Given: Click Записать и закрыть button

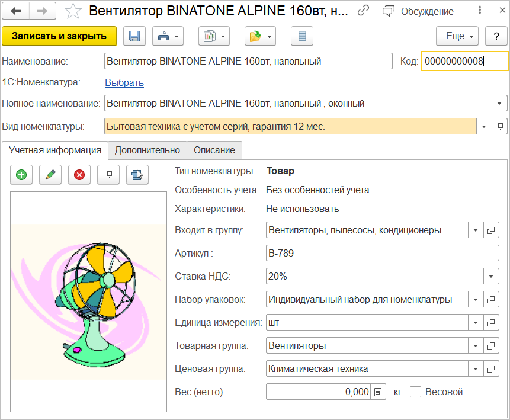Looking at the screenshot, I should [59, 36].
